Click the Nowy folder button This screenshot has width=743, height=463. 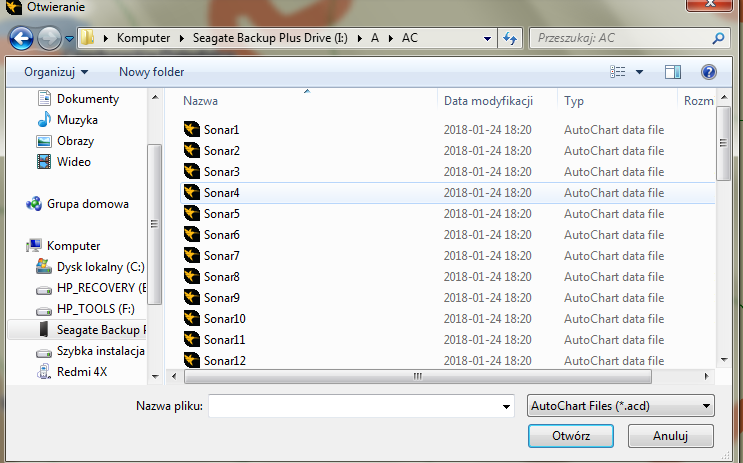coord(151,72)
